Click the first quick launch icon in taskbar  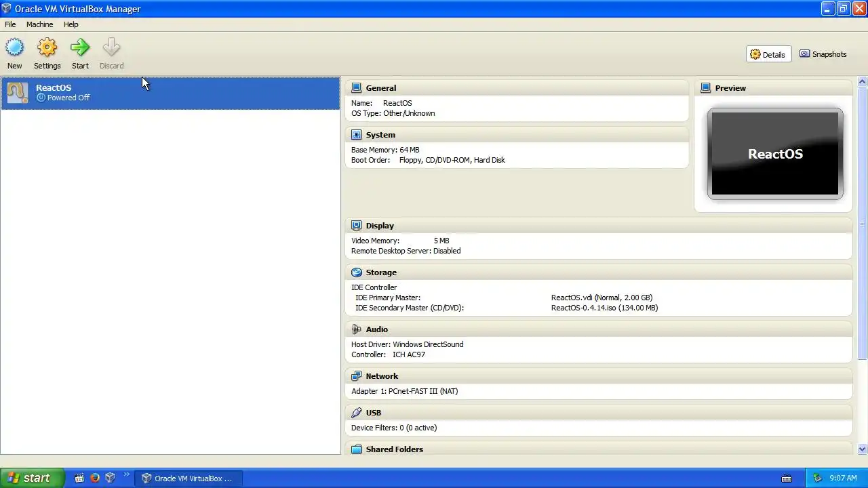79,478
